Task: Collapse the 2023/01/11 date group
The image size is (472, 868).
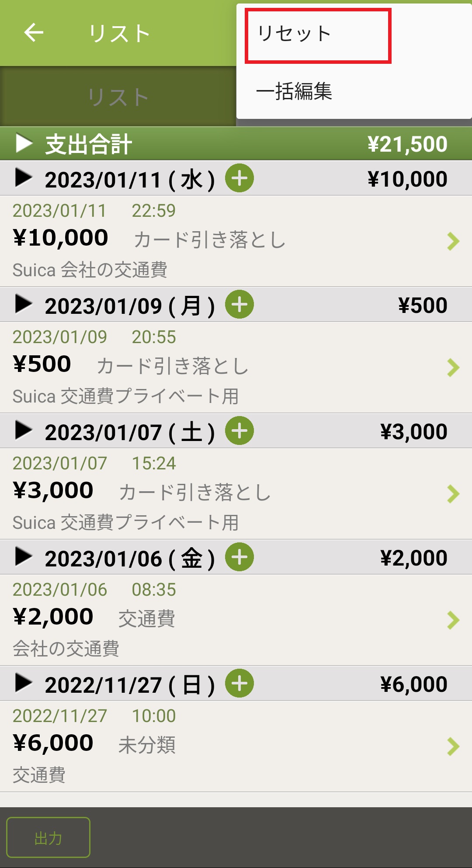Action: (24, 178)
